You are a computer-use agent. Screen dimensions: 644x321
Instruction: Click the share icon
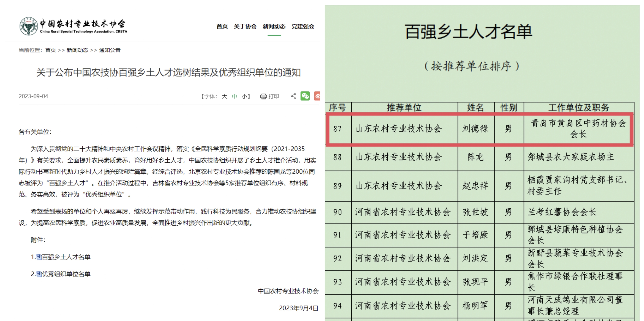tap(294, 96)
